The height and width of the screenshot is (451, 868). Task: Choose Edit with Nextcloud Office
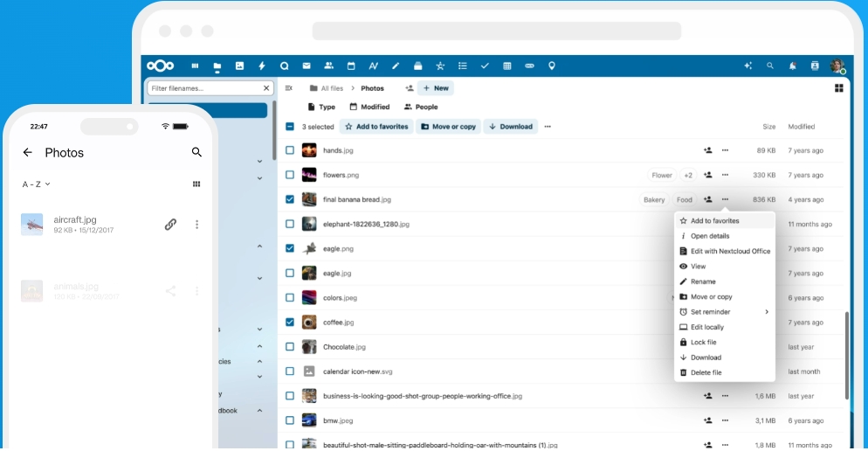725,251
